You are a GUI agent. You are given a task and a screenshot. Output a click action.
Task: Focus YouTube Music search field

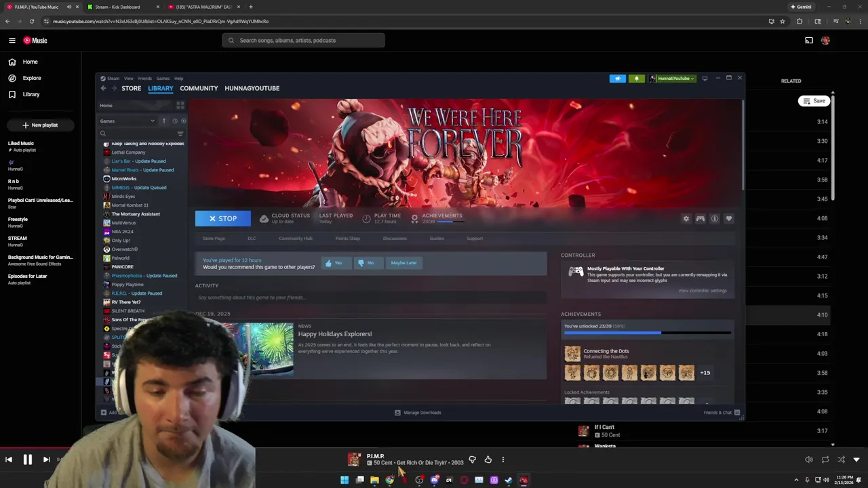pyautogui.click(x=303, y=41)
